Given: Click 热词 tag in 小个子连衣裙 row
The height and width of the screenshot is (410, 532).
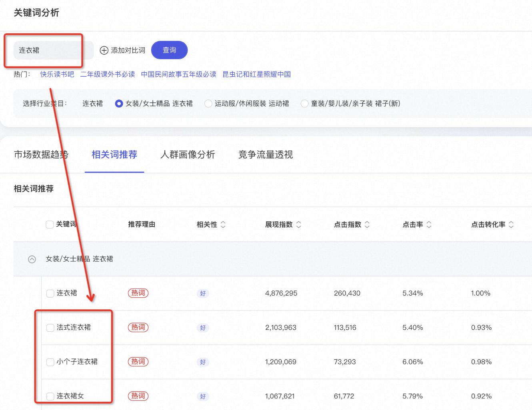Looking at the screenshot, I should 138,362.
